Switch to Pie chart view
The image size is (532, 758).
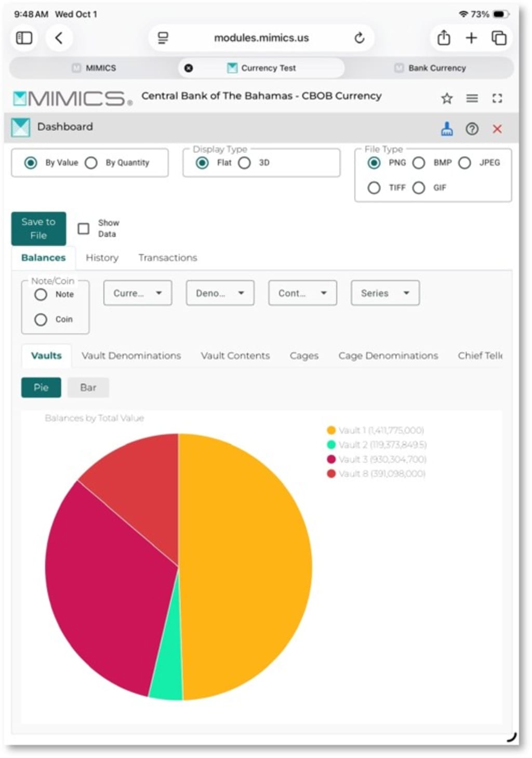[x=41, y=388]
